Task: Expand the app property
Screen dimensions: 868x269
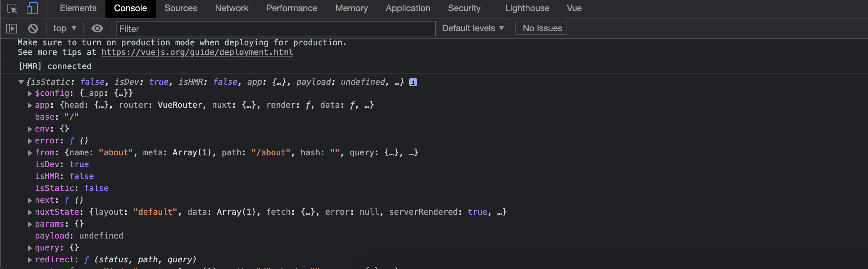Action: (30, 106)
